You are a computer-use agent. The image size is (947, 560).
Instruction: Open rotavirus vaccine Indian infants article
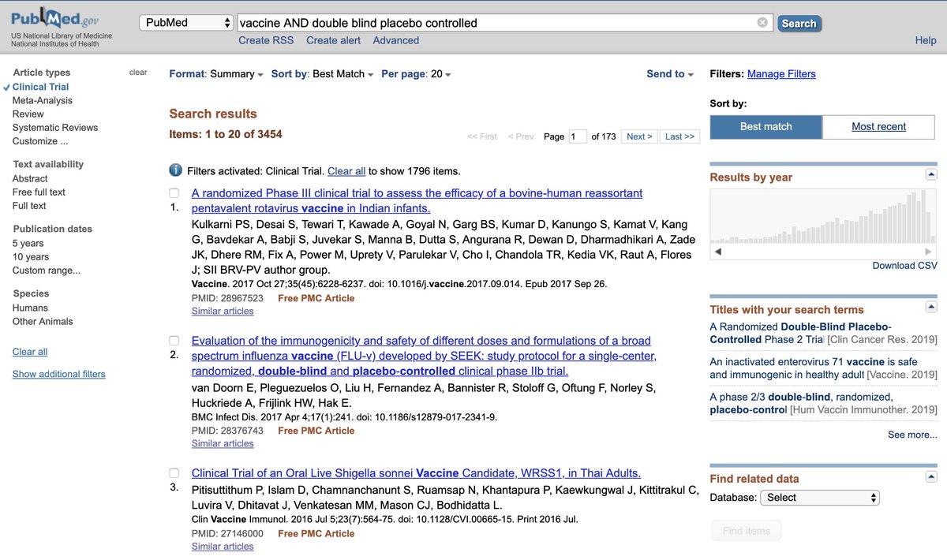(x=417, y=201)
